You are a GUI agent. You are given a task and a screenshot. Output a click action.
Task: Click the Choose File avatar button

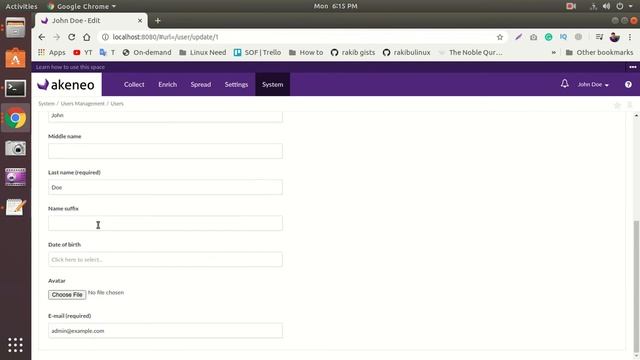pos(67,295)
